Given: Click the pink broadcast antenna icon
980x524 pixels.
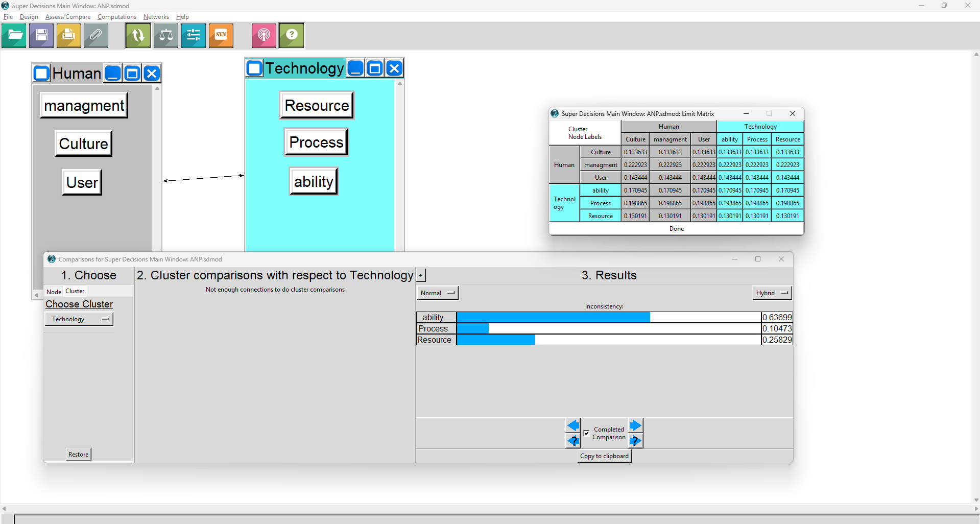Looking at the screenshot, I should [x=264, y=36].
